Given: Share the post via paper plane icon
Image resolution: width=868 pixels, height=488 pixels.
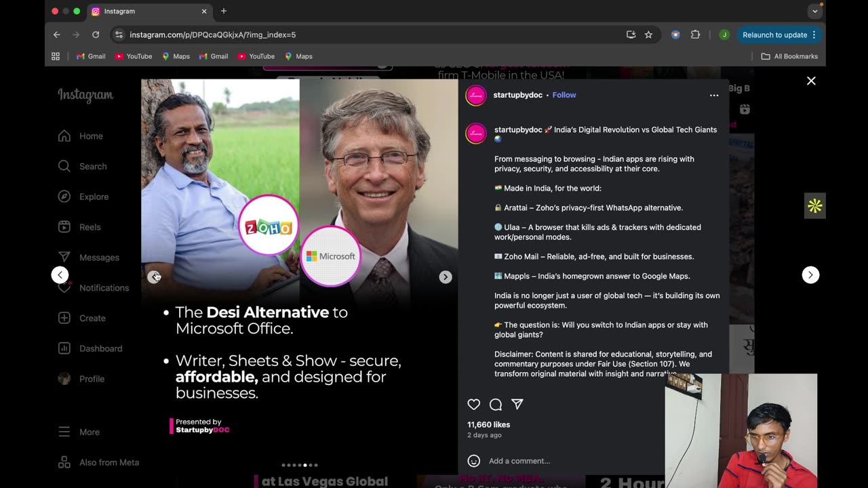Looking at the screenshot, I should (517, 404).
